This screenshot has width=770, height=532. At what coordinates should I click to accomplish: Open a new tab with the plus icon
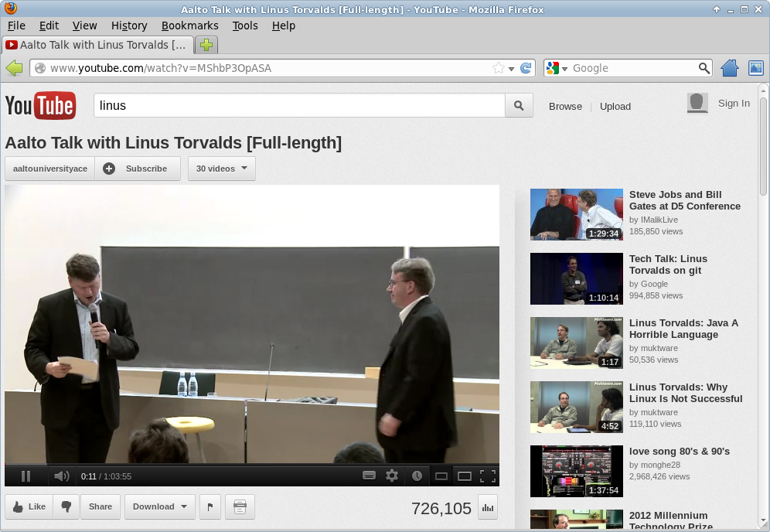206,45
